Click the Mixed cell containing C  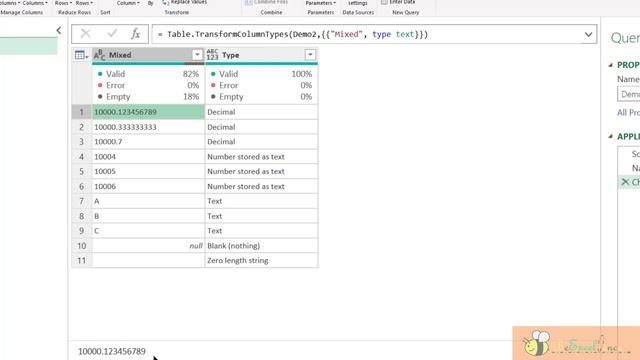[x=148, y=231]
